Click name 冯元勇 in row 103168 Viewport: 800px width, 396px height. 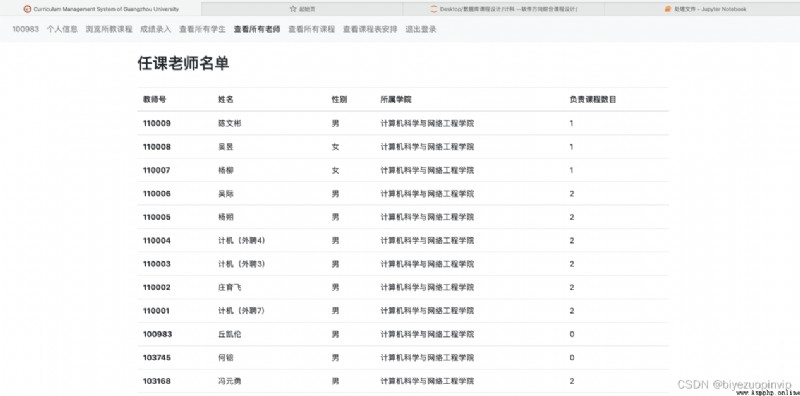click(230, 381)
